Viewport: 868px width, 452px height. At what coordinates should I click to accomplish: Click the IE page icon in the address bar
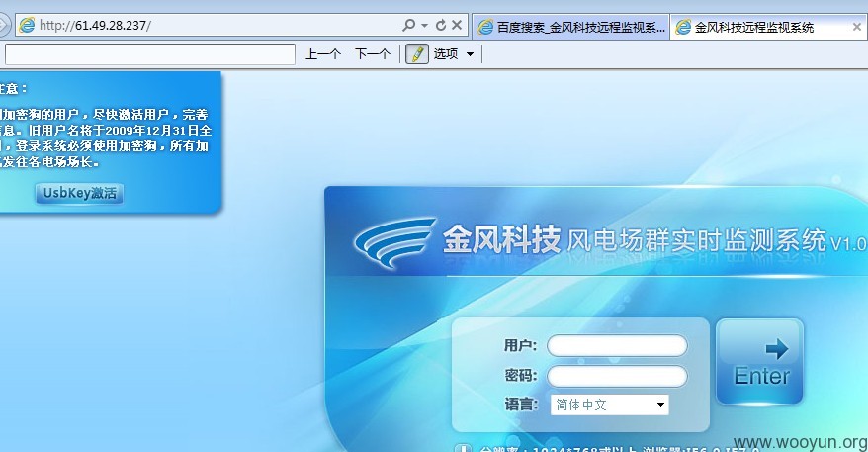(27, 26)
